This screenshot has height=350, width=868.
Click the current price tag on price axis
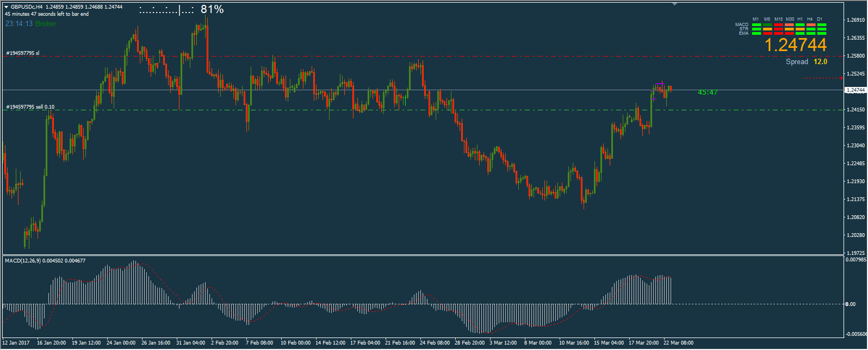855,90
